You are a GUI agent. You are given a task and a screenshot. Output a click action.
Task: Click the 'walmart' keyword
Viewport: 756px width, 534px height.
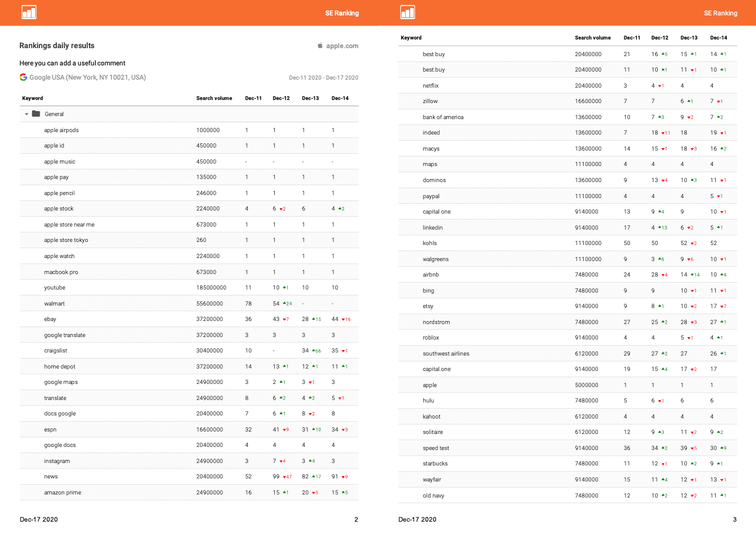(x=54, y=304)
